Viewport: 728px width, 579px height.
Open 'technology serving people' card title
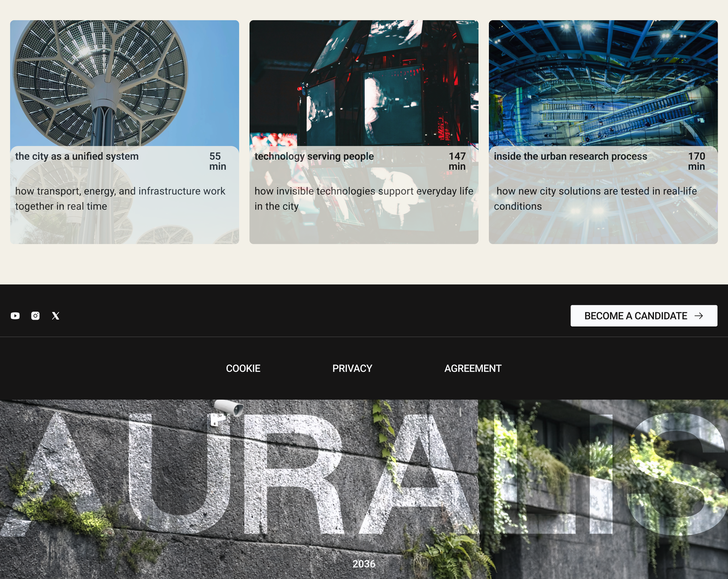pos(314,156)
